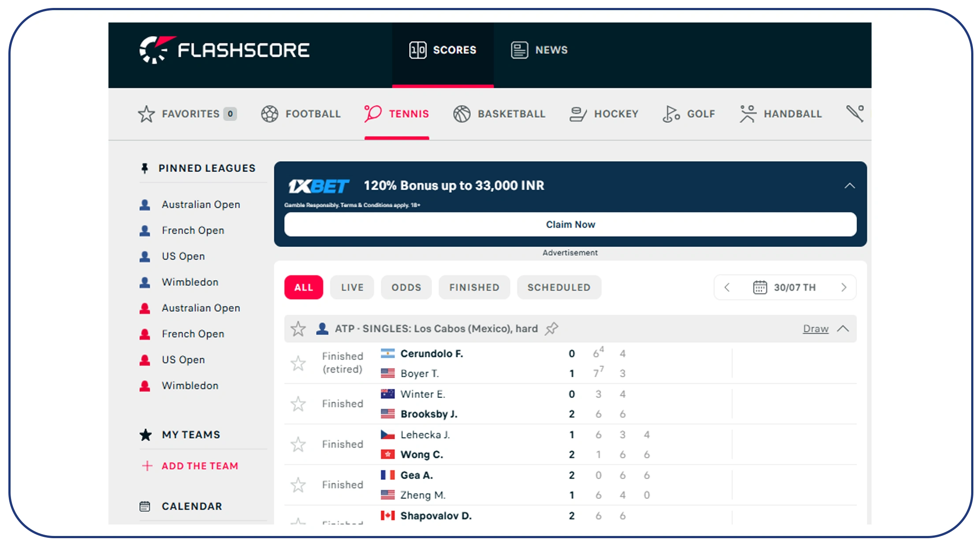Click the football ball icon
Viewport: 980px width, 547px height.
(269, 114)
